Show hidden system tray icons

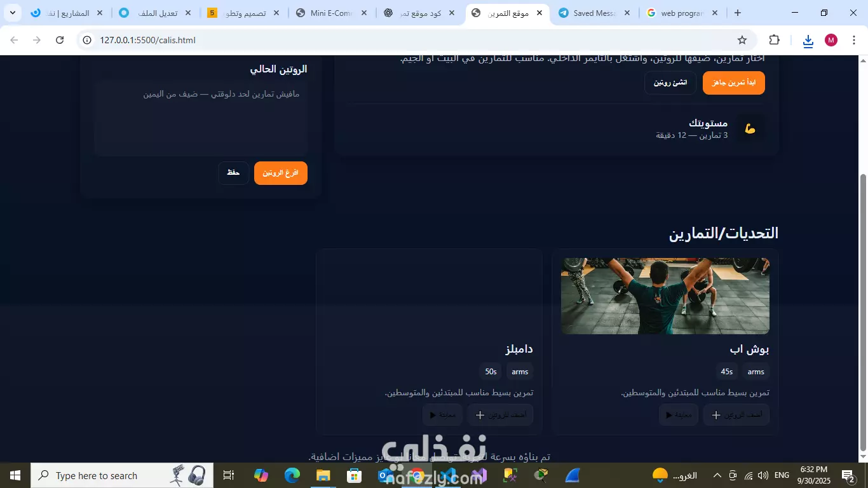tap(717, 475)
